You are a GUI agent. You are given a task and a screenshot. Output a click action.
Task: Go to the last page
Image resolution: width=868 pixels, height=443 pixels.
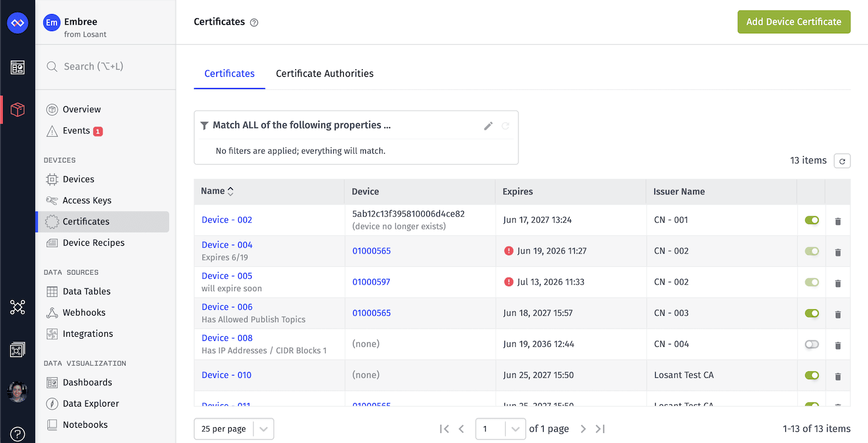coord(600,429)
